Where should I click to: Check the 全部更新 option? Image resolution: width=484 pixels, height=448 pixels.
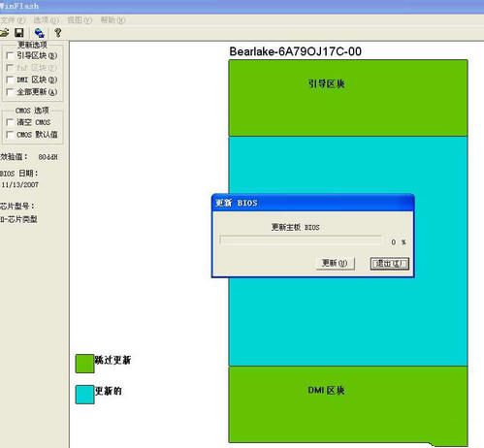coord(10,92)
